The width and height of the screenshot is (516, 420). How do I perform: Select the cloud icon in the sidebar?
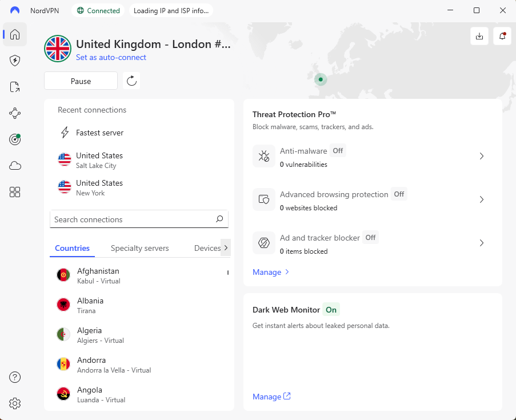click(14, 165)
